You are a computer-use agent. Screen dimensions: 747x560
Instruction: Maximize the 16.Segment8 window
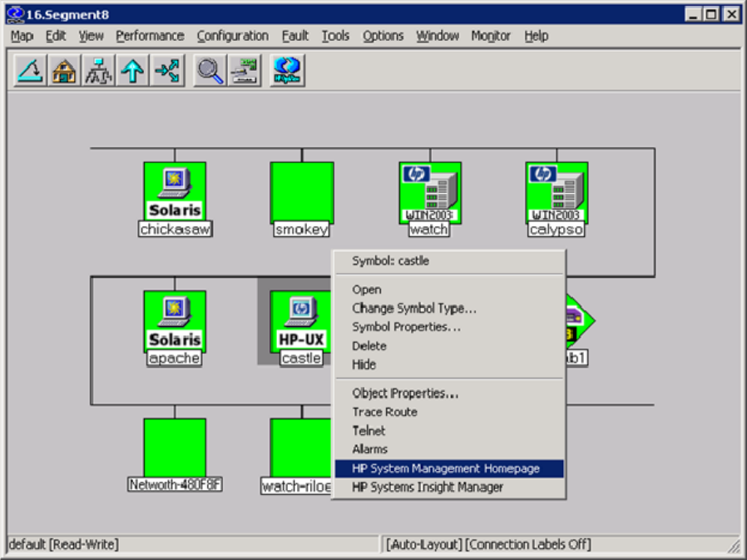pyautogui.click(x=711, y=14)
